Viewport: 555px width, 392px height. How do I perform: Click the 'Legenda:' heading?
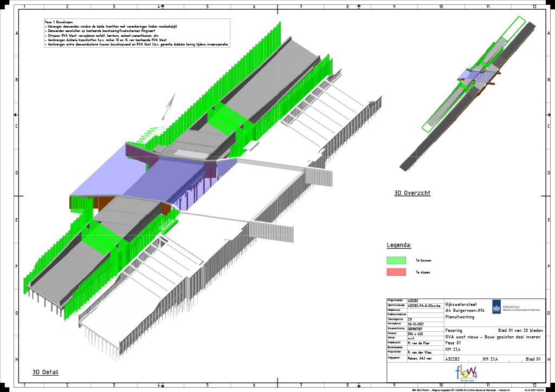[398, 245]
